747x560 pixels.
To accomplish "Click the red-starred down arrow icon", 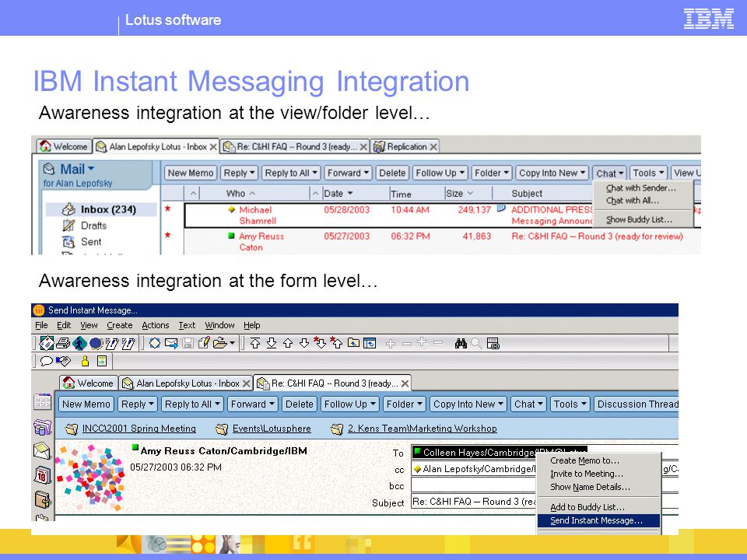I will click(x=320, y=343).
